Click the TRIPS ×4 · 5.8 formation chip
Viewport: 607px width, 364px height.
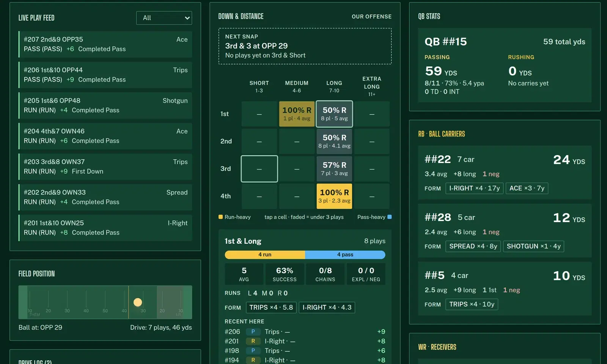pyautogui.click(x=271, y=308)
